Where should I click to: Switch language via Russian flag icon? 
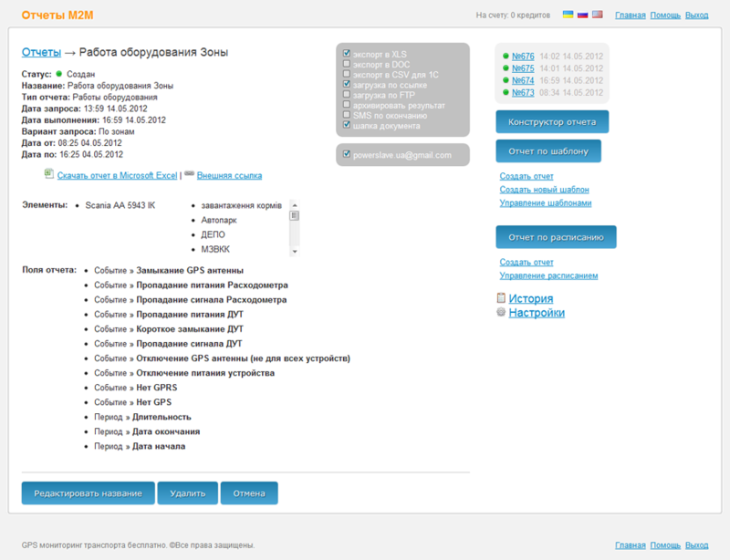coord(582,15)
